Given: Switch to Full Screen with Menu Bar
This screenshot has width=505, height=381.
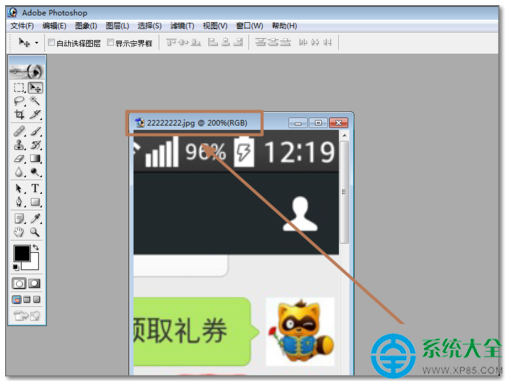Looking at the screenshot, I should (27, 299).
